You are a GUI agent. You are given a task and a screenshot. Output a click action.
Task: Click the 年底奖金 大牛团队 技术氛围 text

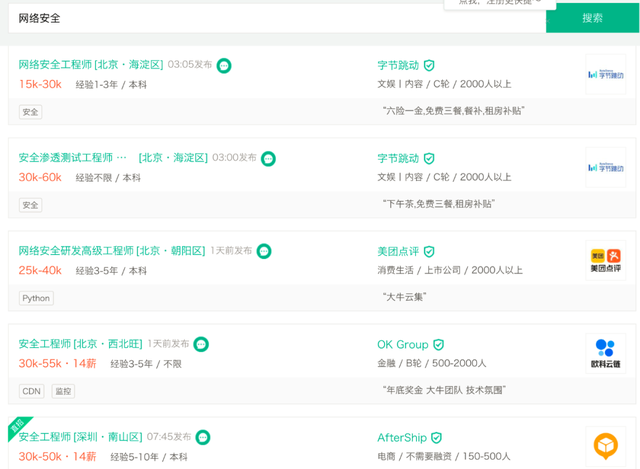444,390
